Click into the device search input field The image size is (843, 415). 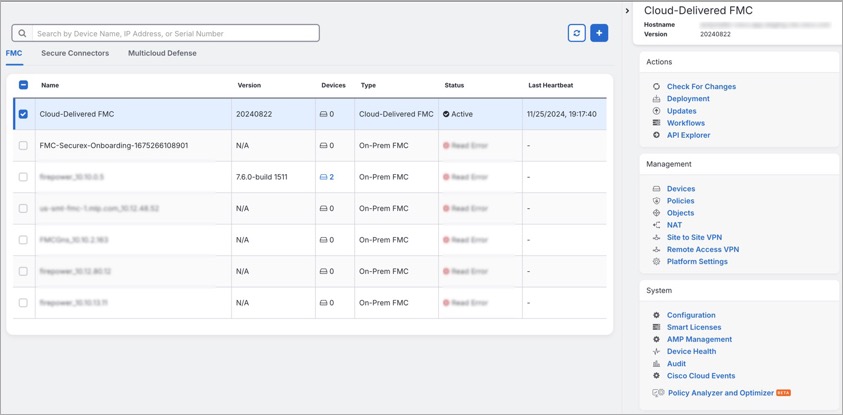176,33
